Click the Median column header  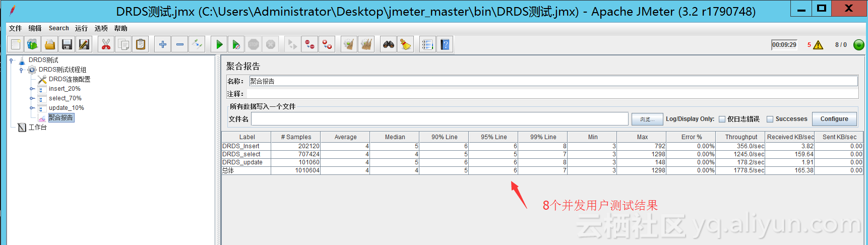point(395,137)
